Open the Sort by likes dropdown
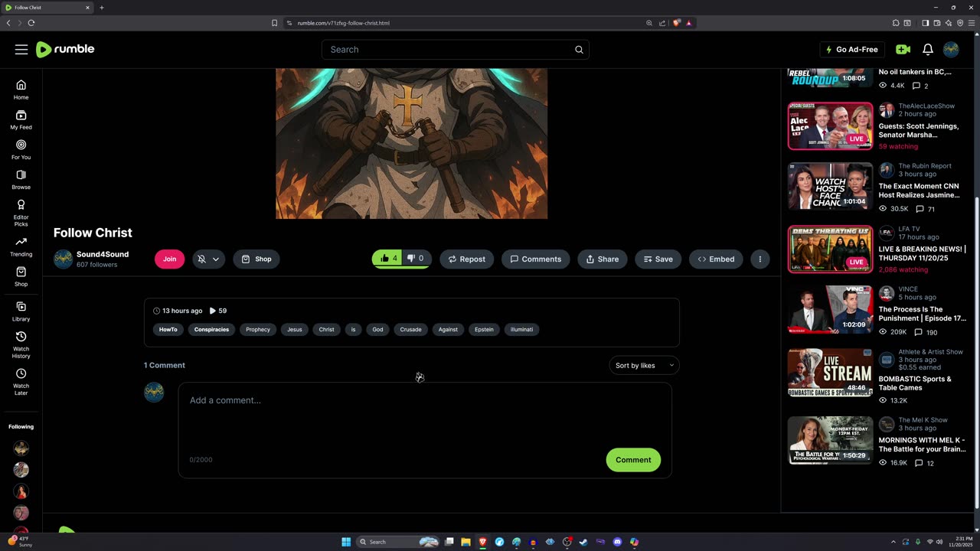Viewport: 980px width, 551px height. pyautogui.click(x=645, y=365)
